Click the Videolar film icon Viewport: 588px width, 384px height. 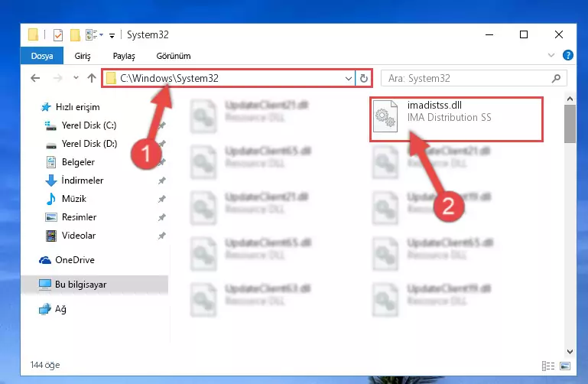pyautogui.click(x=51, y=236)
